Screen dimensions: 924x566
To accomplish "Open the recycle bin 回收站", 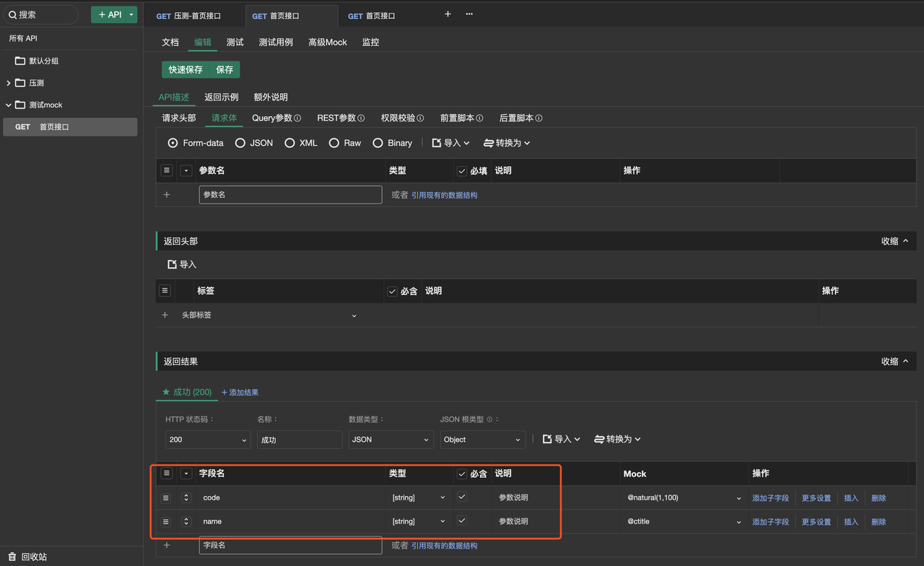I will click(27, 557).
